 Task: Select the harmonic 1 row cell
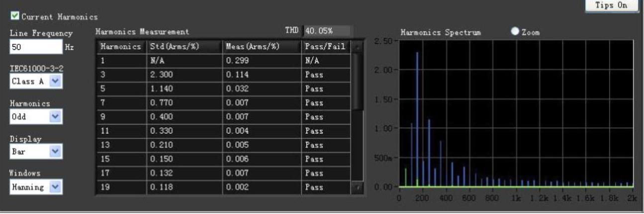click(x=121, y=61)
